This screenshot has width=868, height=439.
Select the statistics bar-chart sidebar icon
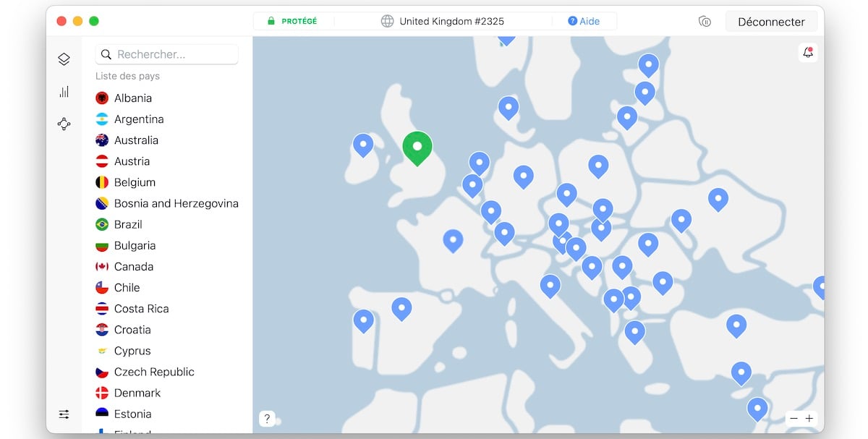coord(64,91)
